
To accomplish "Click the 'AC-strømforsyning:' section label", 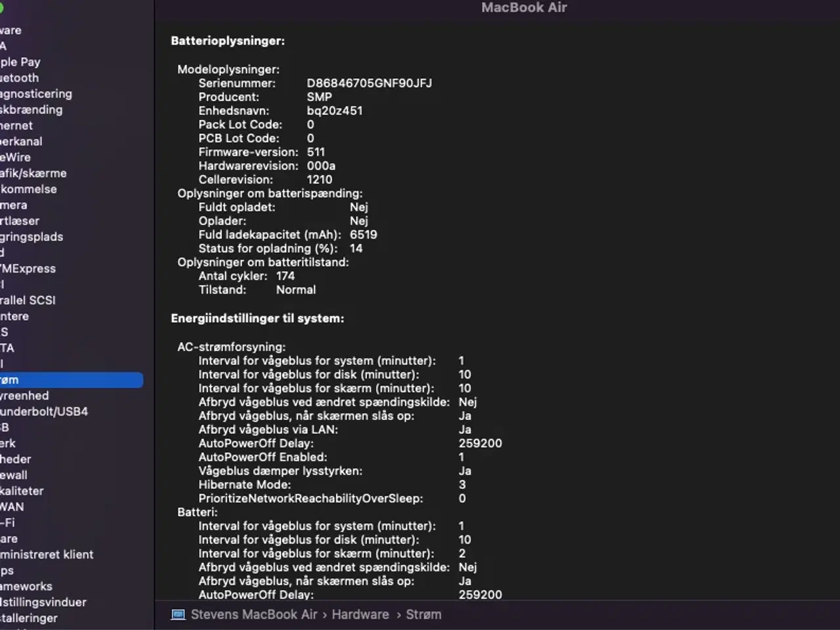I will pyautogui.click(x=232, y=347).
